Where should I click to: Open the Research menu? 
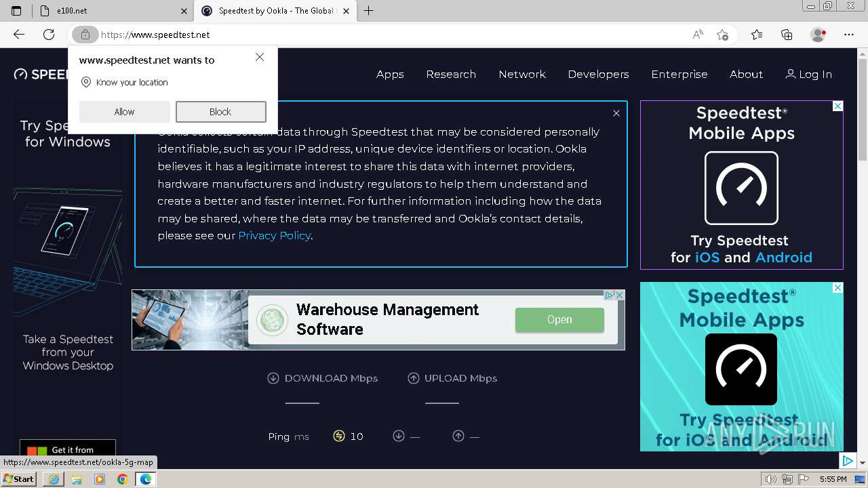point(451,74)
